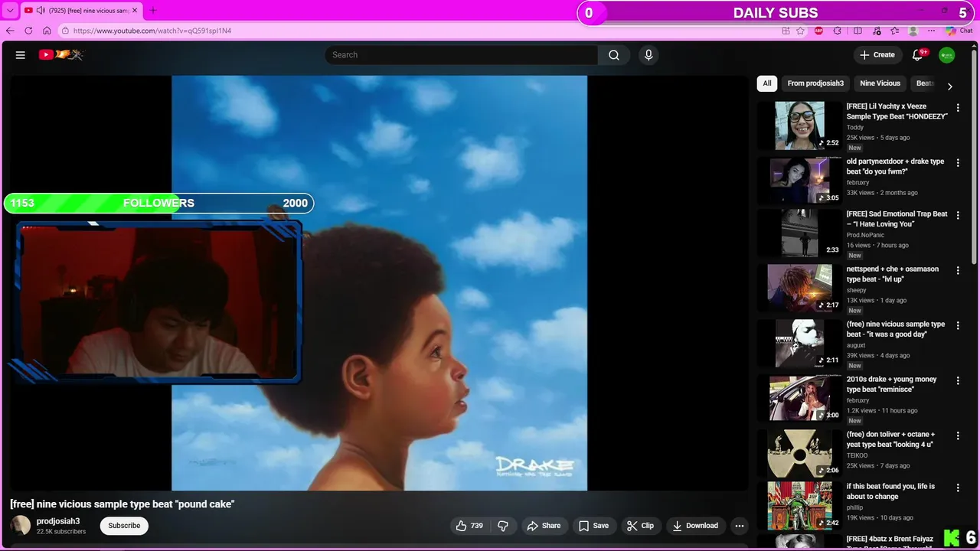Open the "do you fwm?" thumbnail

click(799, 181)
